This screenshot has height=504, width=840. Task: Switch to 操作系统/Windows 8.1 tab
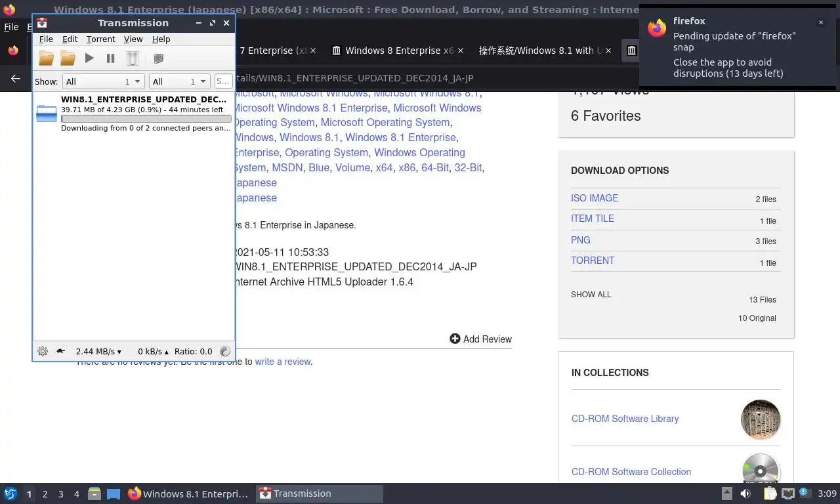coord(541,51)
